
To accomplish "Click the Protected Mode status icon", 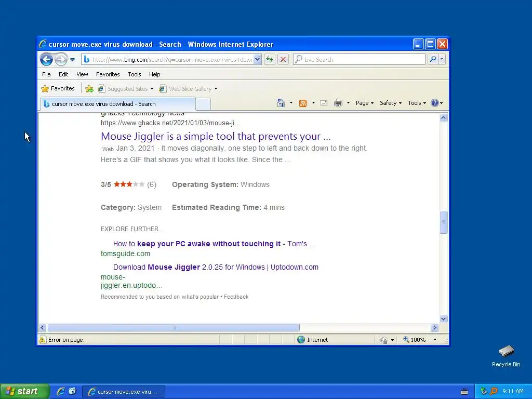I will 384,340.
